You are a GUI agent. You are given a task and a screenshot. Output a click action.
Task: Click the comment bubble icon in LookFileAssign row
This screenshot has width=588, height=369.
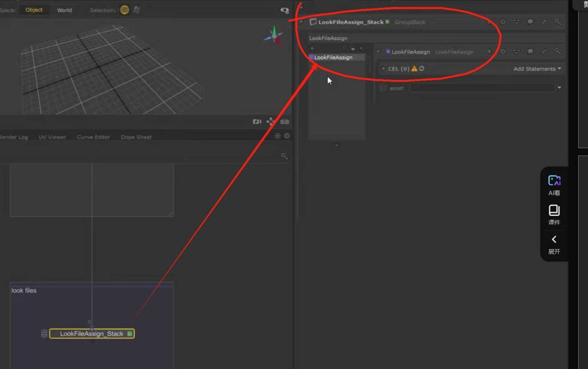530,52
